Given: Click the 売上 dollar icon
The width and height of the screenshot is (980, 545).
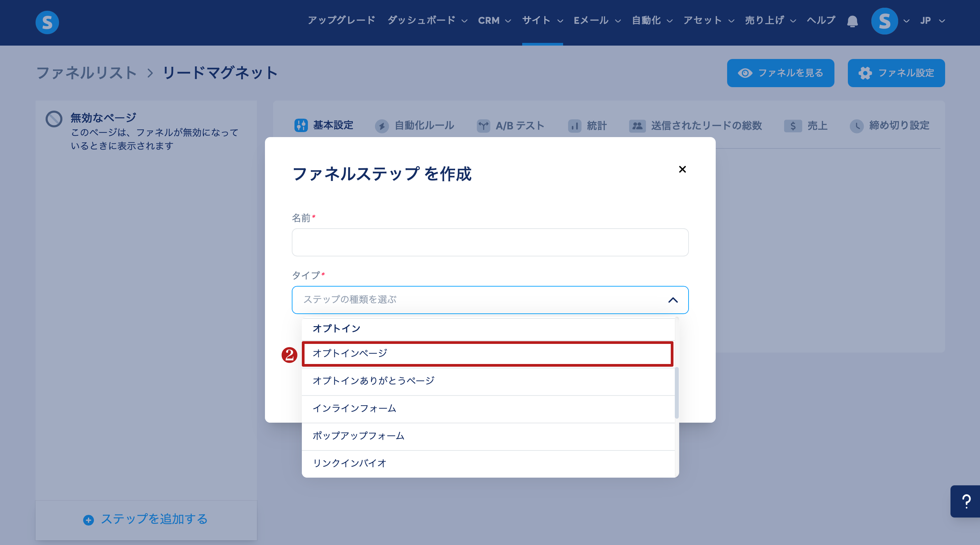Looking at the screenshot, I should coord(793,126).
